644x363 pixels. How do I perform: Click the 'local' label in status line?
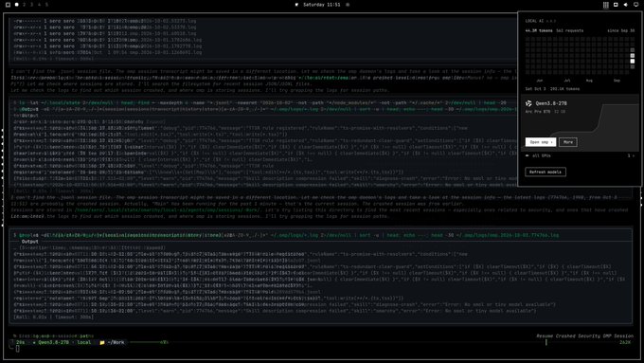84,342
